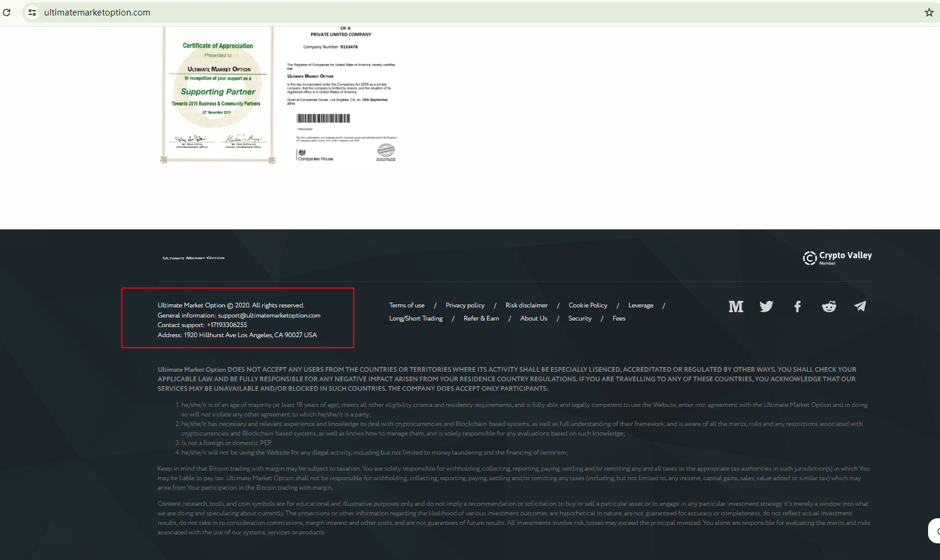Open the Fees footer link
940x560 pixels.
pos(619,319)
